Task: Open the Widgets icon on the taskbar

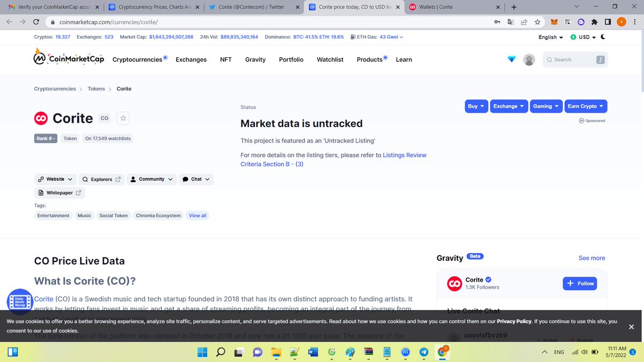Action: (x=13, y=352)
